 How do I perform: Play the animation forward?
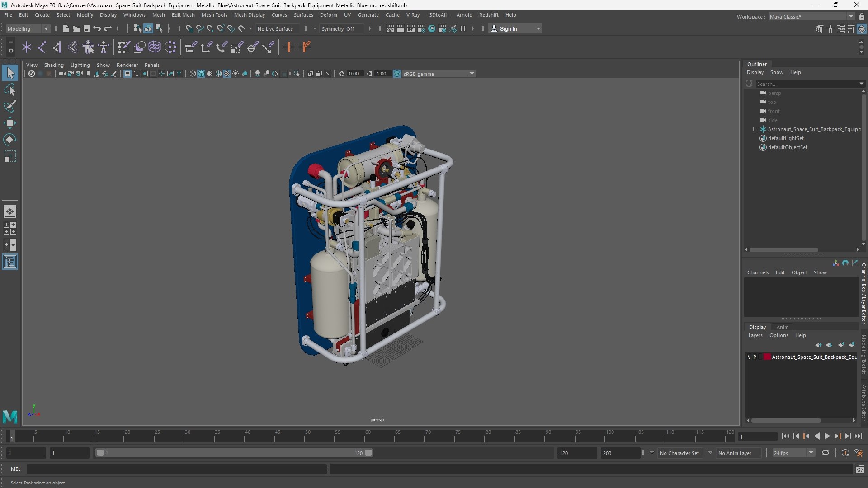tap(827, 436)
